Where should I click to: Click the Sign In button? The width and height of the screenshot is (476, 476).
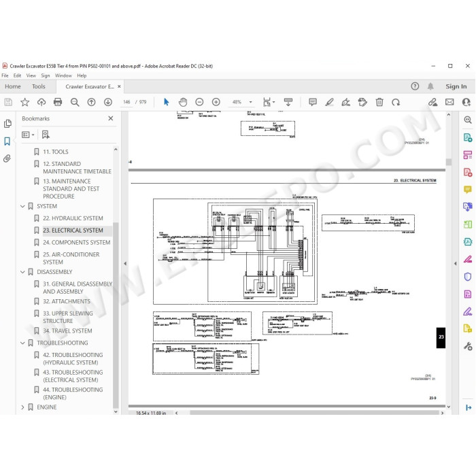click(456, 86)
